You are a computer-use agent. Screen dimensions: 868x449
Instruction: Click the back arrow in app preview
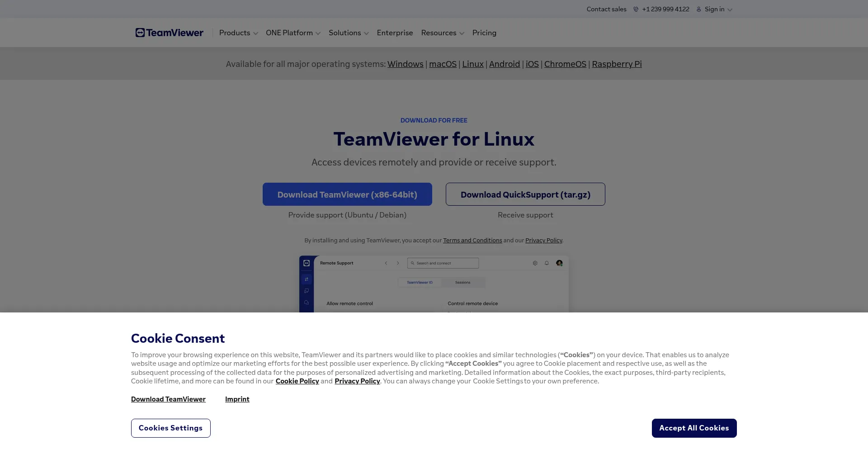point(386,263)
